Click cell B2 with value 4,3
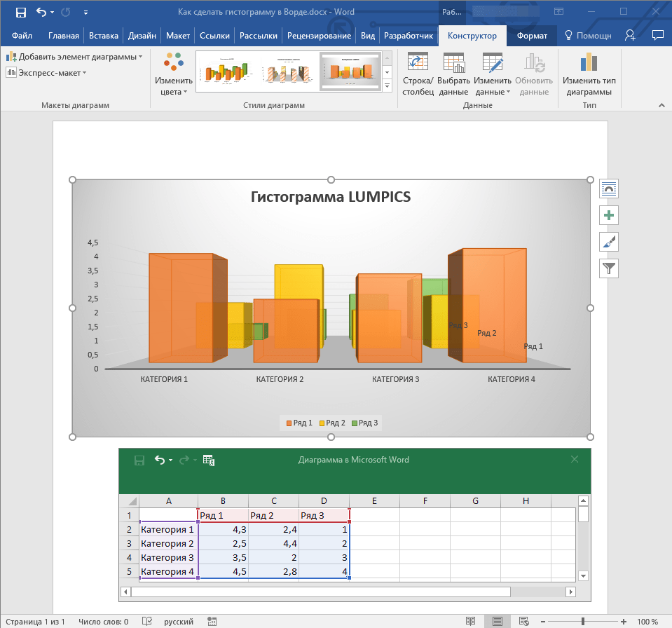 tap(223, 529)
